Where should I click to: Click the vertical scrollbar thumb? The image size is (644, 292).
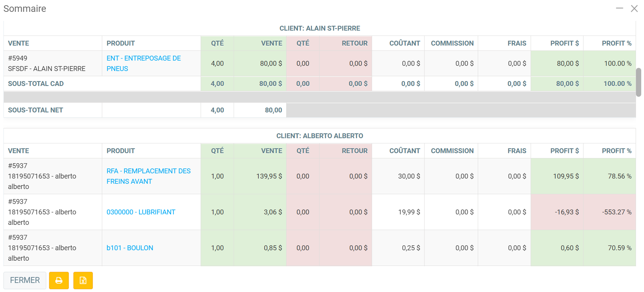point(638,82)
